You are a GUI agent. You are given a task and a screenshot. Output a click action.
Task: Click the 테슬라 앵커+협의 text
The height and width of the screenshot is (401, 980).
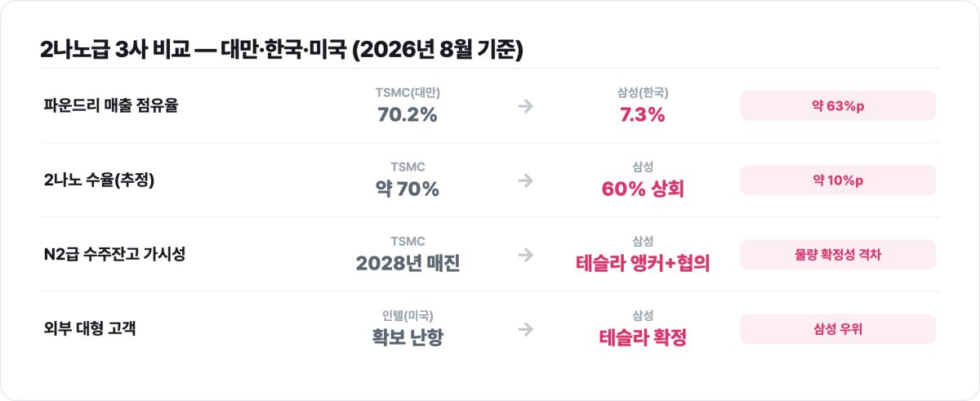point(643,264)
